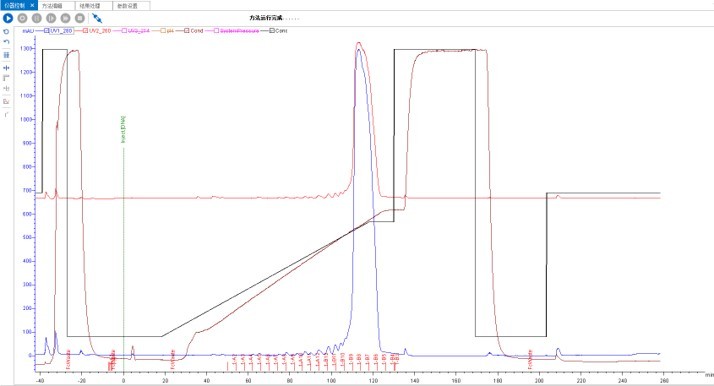Open the third tab 结果处理
Viewport: 714px width, 386px height.
coord(94,6)
